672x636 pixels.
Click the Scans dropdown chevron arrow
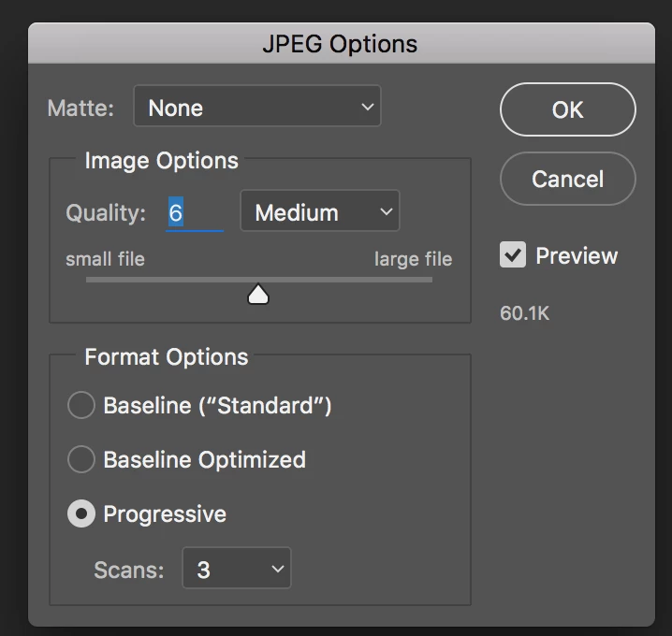coord(276,569)
